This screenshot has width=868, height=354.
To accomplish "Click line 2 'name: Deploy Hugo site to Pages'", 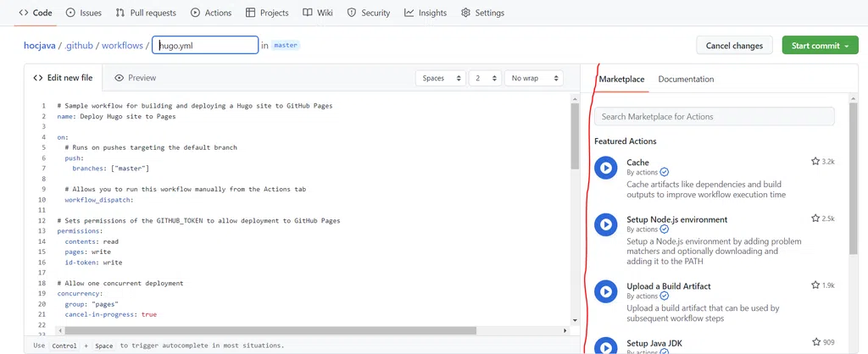I will [x=116, y=116].
